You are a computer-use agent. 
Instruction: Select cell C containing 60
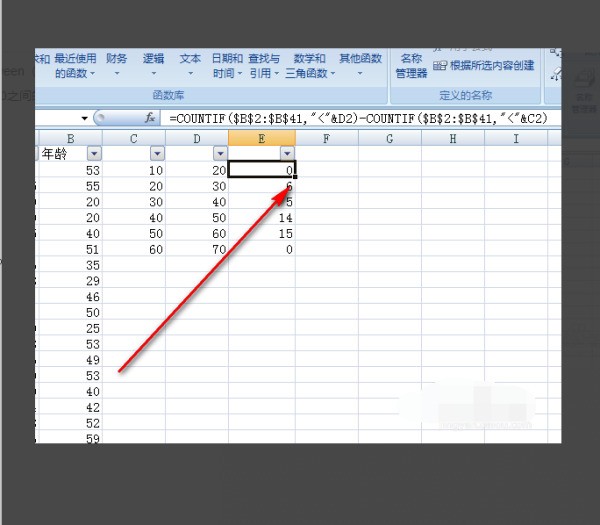tap(134, 249)
